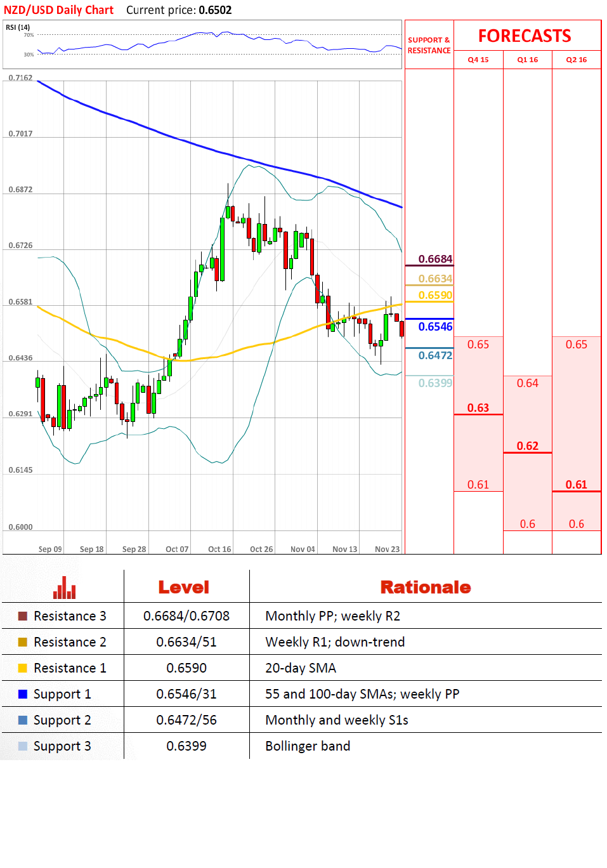The height and width of the screenshot is (868, 607).
Task: Click the SUPPORT & RESISTANCE column header
Action: click(x=429, y=45)
